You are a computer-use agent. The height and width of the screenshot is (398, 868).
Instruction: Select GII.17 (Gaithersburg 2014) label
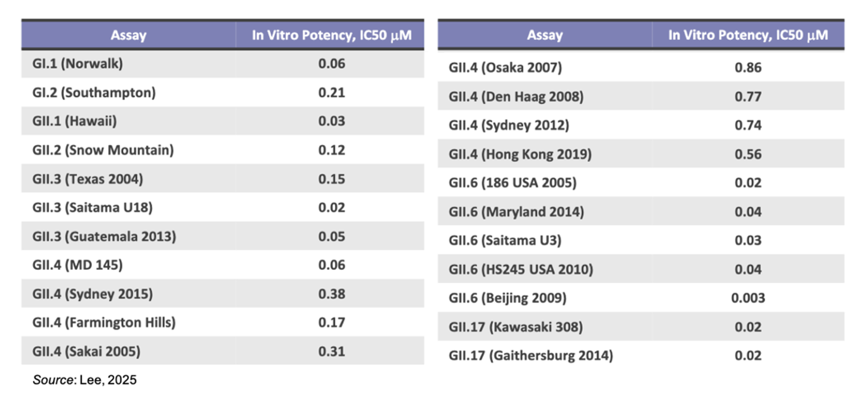point(531,356)
